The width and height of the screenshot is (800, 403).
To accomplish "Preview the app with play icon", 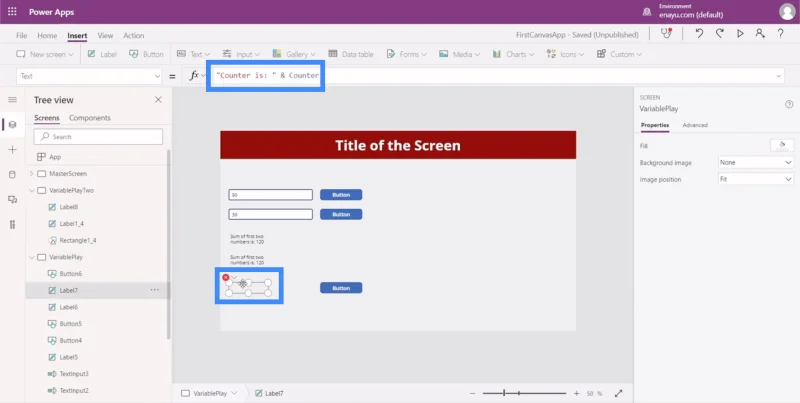I will click(740, 34).
